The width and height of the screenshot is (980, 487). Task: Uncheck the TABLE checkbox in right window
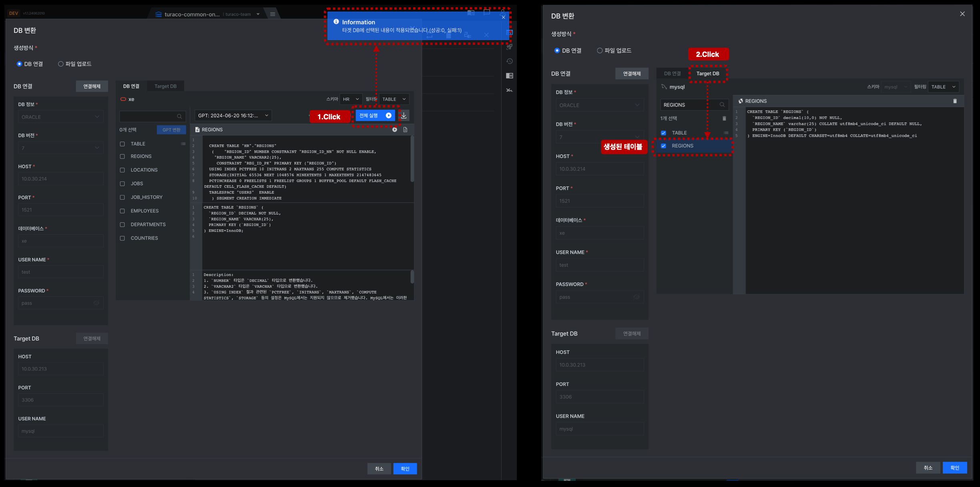tap(663, 133)
